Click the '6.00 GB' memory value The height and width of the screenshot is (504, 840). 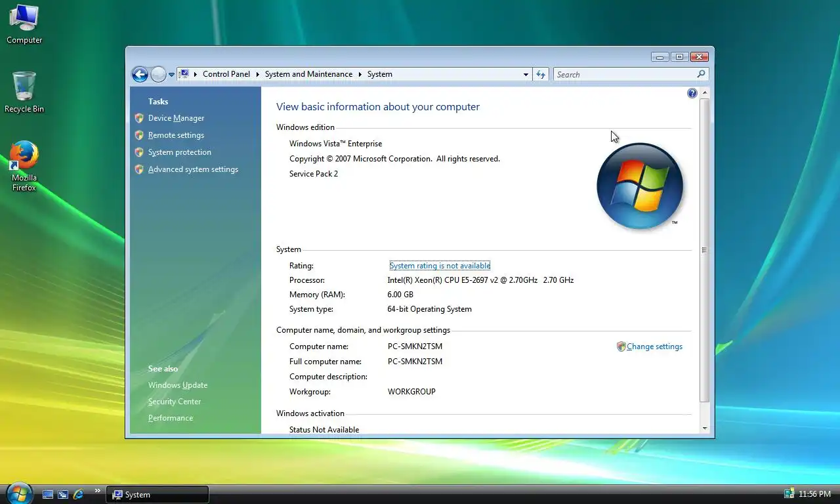(x=400, y=295)
